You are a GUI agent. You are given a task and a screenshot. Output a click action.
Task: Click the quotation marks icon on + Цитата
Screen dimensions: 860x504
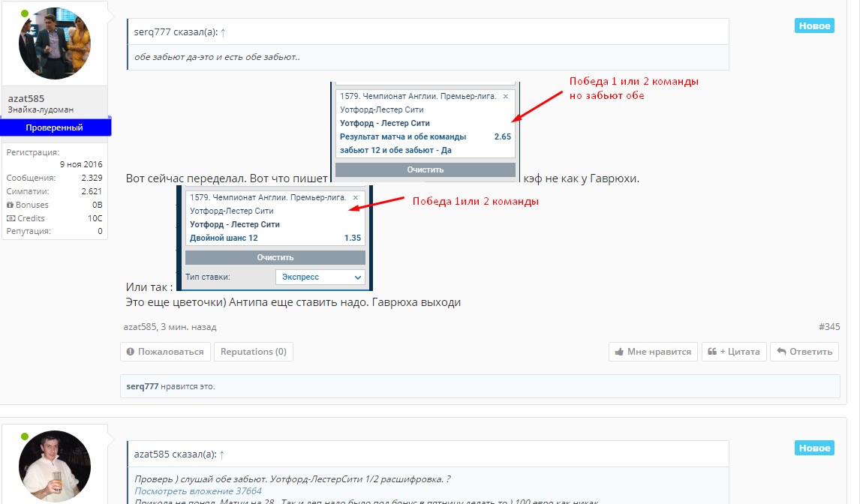714,351
